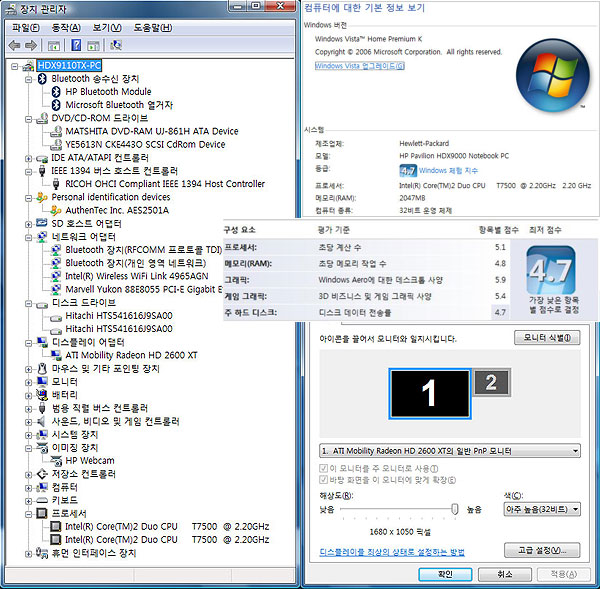Expand the 모니터 node
The height and width of the screenshot is (589, 600).
[x=28, y=382]
